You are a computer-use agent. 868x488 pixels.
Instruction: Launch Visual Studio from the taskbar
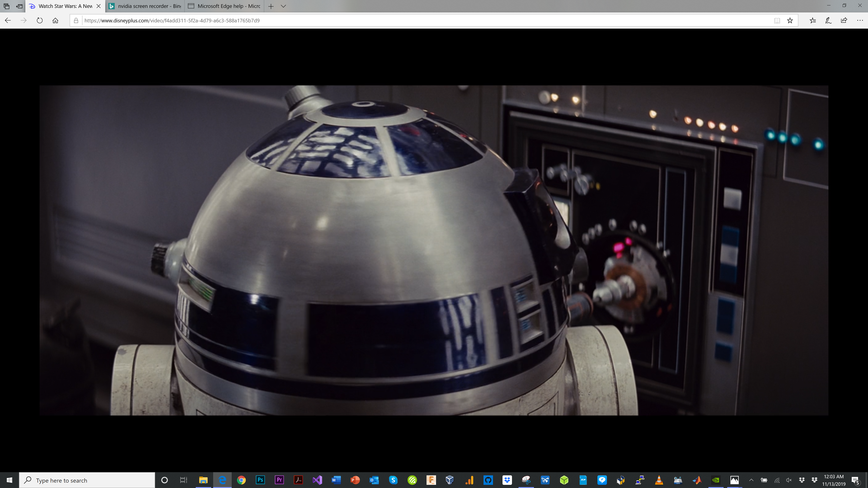[317, 480]
